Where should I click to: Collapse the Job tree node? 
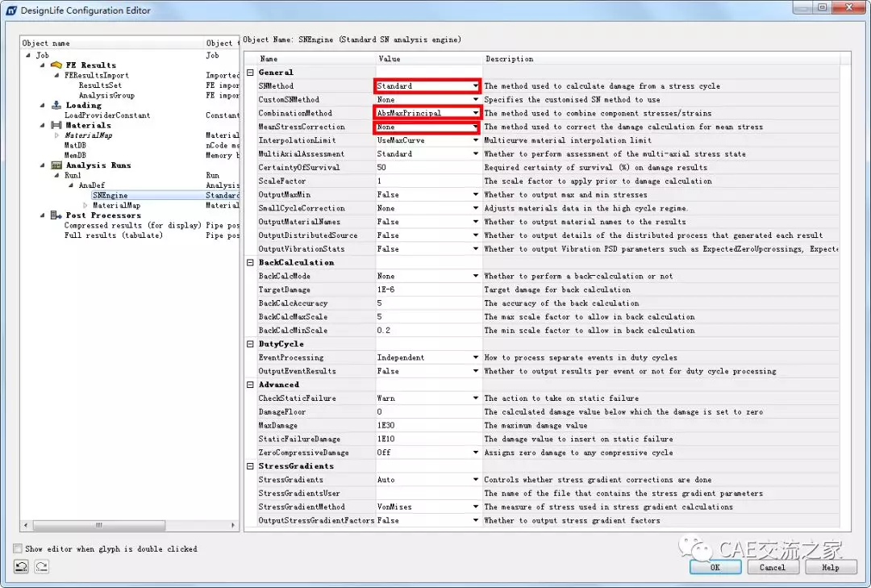tap(28, 55)
